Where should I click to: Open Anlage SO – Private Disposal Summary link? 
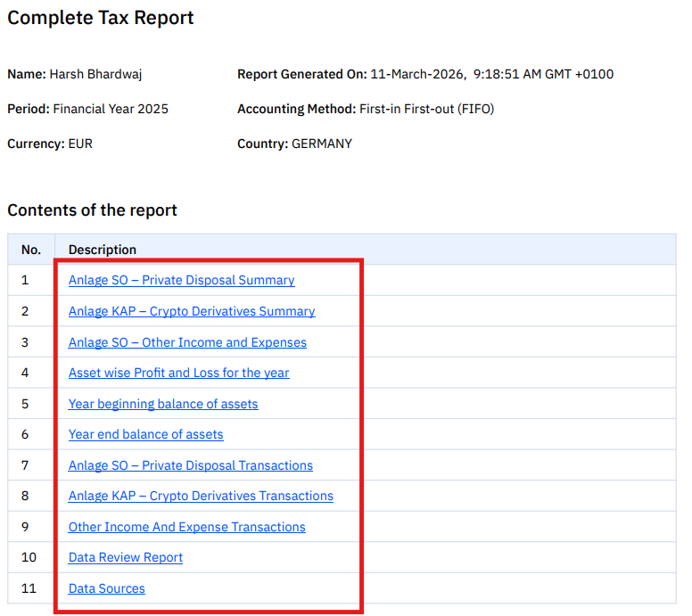181,280
